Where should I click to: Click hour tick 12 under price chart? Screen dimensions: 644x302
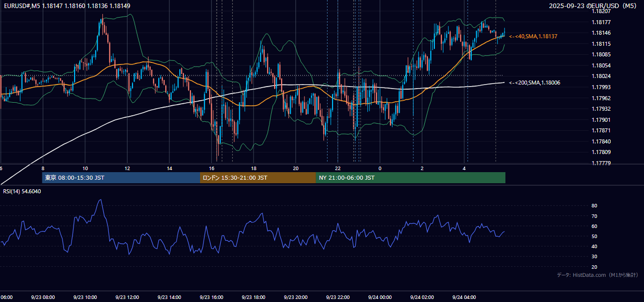[127, 168]
